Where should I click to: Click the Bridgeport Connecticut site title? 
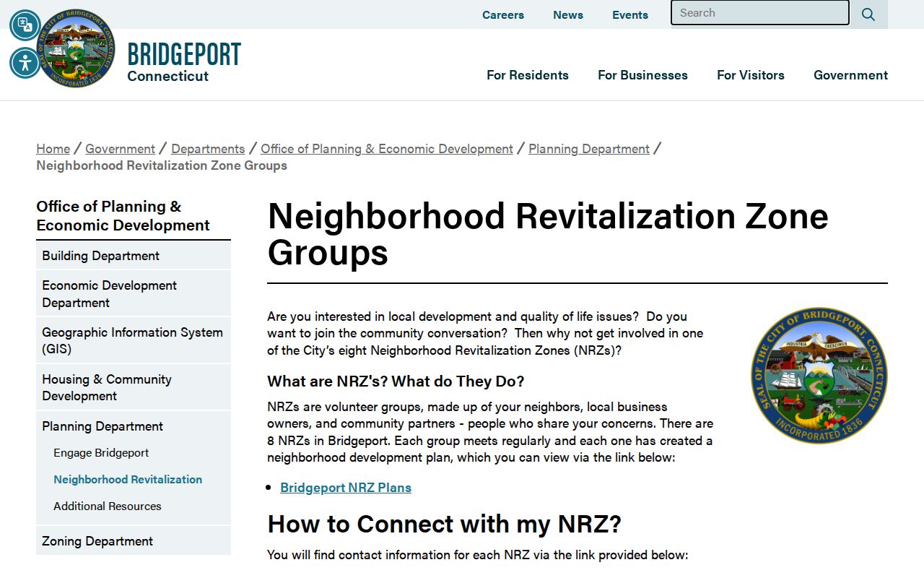pos(184,62)
